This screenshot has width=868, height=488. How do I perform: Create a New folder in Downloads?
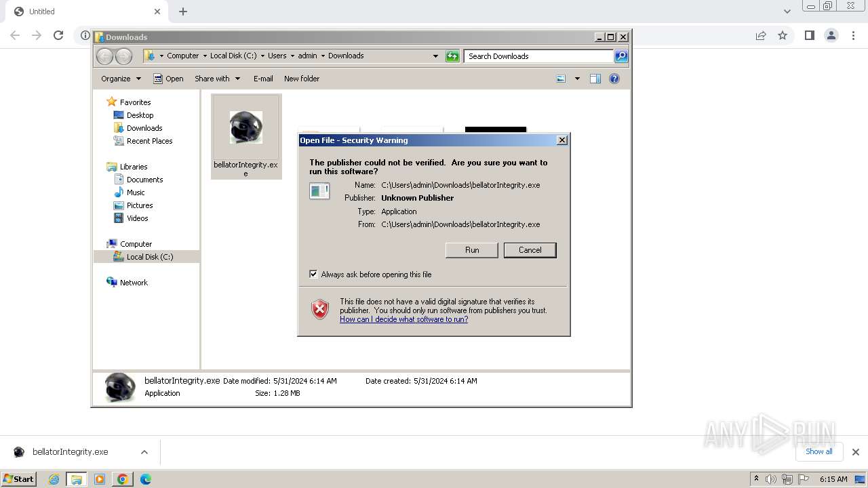(302, 79)
